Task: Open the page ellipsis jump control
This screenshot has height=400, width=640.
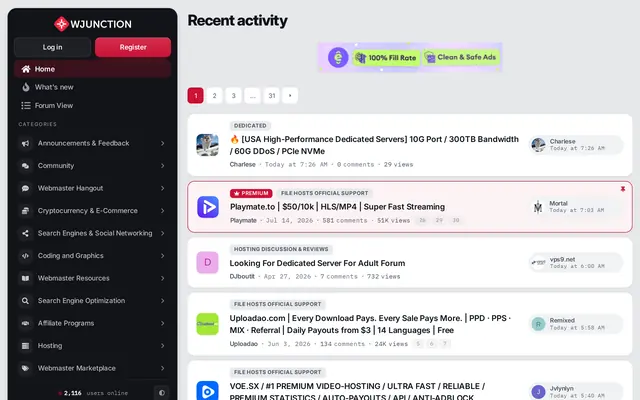Action: pyautogui.click(x=253, y=96)
